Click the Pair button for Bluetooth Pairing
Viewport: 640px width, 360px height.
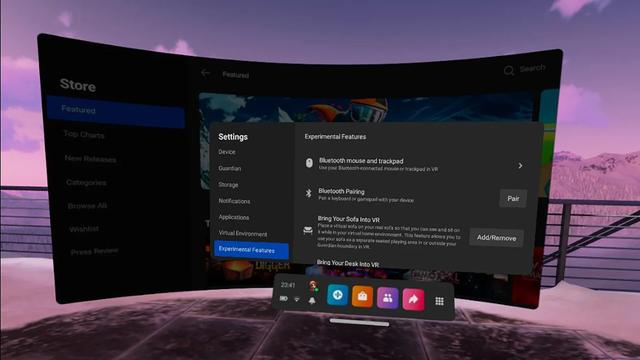click(x=513, y=198)
